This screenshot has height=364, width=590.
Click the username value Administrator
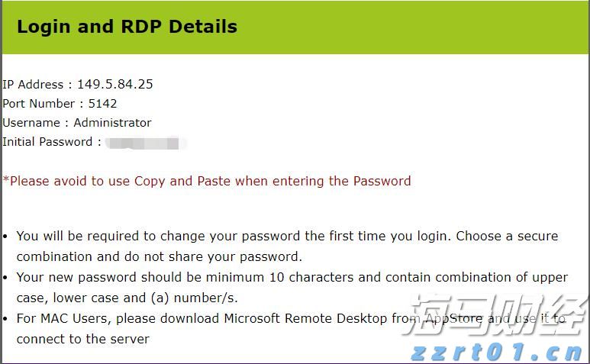point(112,122)
